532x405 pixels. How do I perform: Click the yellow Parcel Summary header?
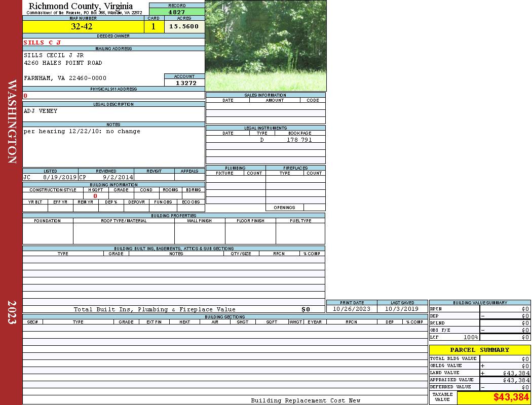[479, 350]
